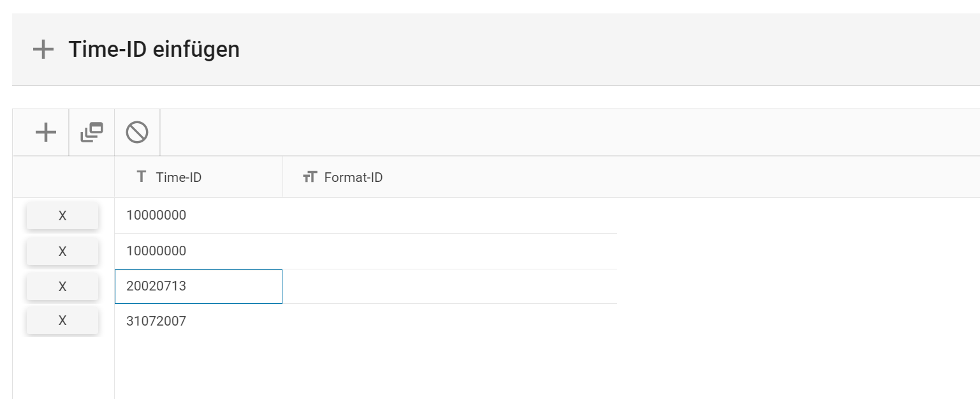
Task: Add a new row with toolbar plus icon
Action: point(45,132)
